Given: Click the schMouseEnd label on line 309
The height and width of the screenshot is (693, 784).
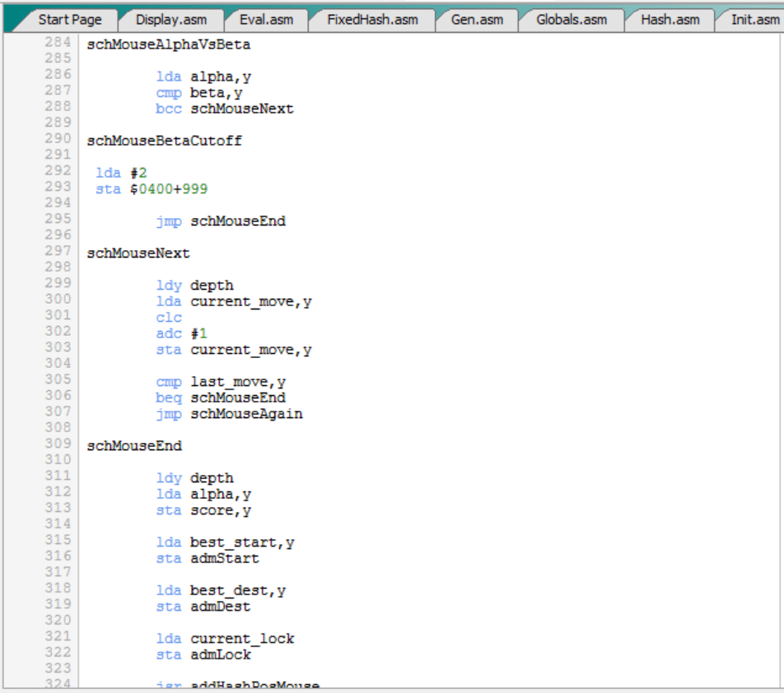Looking at the screenshot, I should click(133, 446).
